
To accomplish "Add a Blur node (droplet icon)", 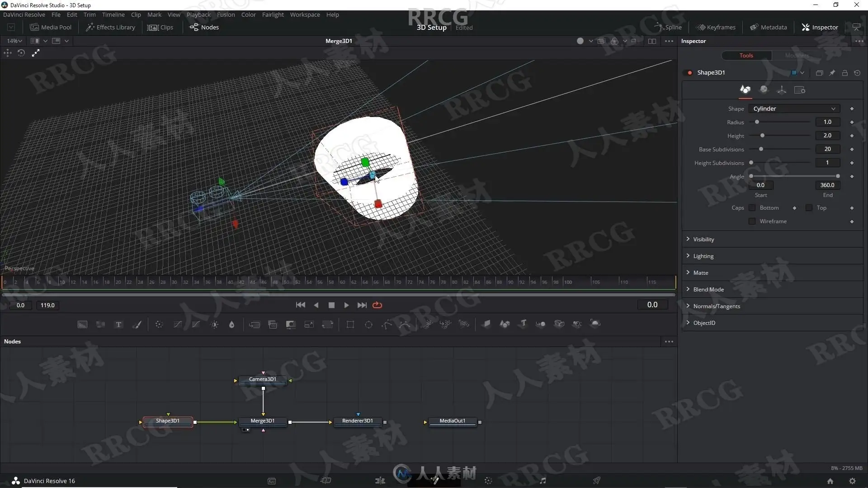I will pos(231,324).
